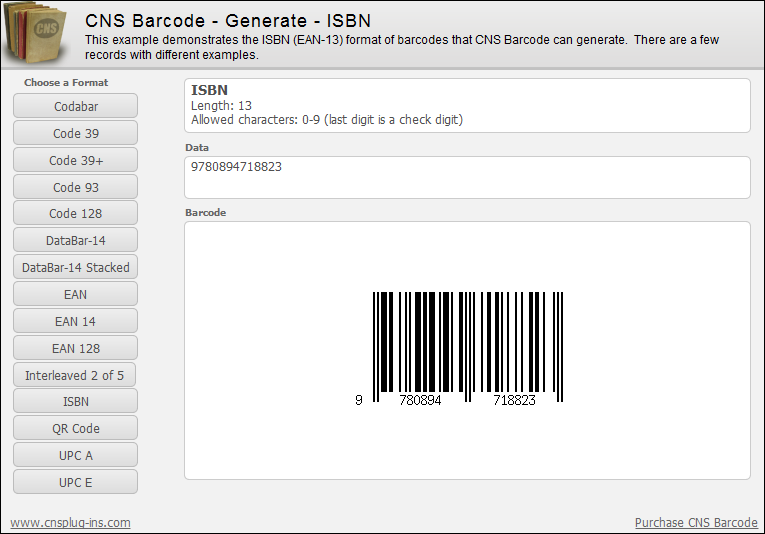Choose the Code 39 format
This screenshot has height=534, width=765.
[x=76, y=133]
